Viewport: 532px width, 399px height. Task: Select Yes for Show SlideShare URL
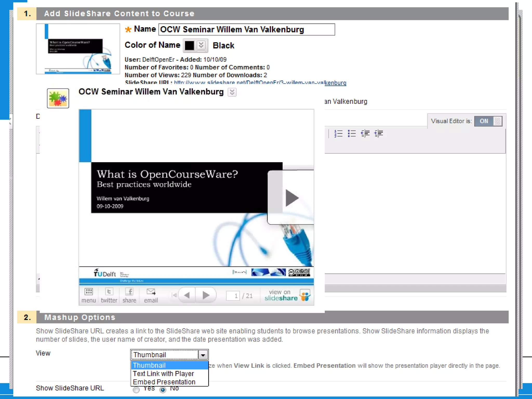pos(136,390)
